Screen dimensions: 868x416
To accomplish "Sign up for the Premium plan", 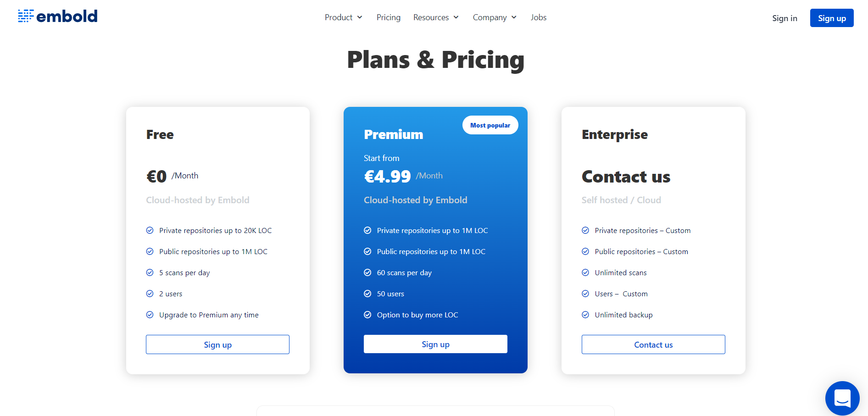I will pos(435,344).
